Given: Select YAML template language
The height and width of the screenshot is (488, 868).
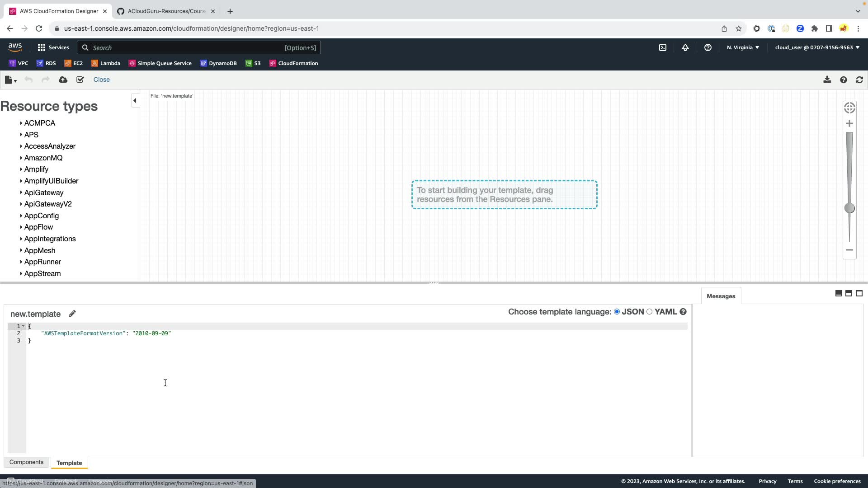Looking at the screenshot, I should (650, 312).
